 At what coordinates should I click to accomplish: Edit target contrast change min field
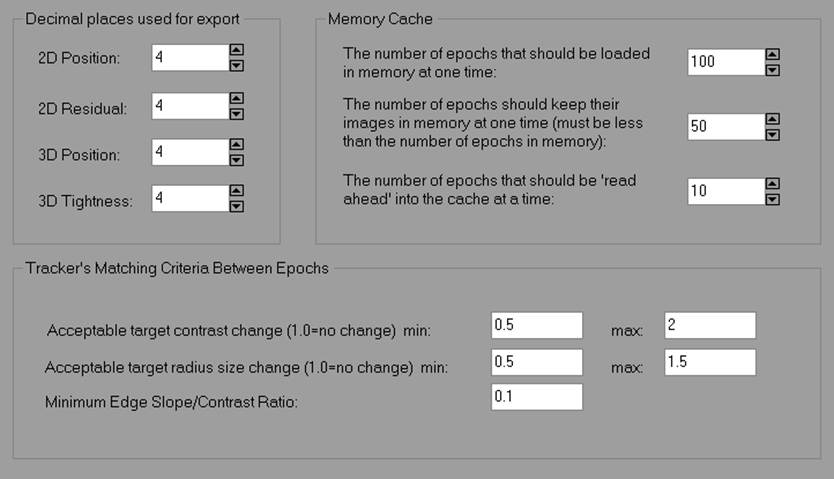(x=536, y=326)
